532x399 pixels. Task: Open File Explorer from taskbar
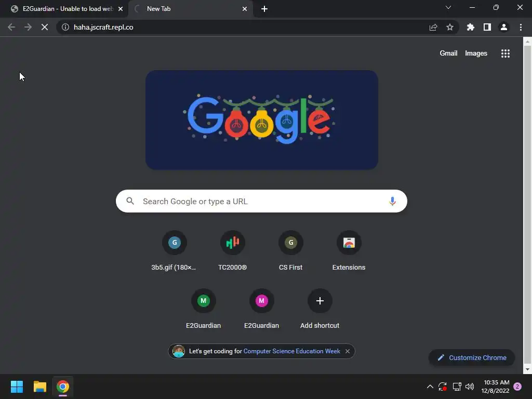pyautogui.click(x=39, y=387)
